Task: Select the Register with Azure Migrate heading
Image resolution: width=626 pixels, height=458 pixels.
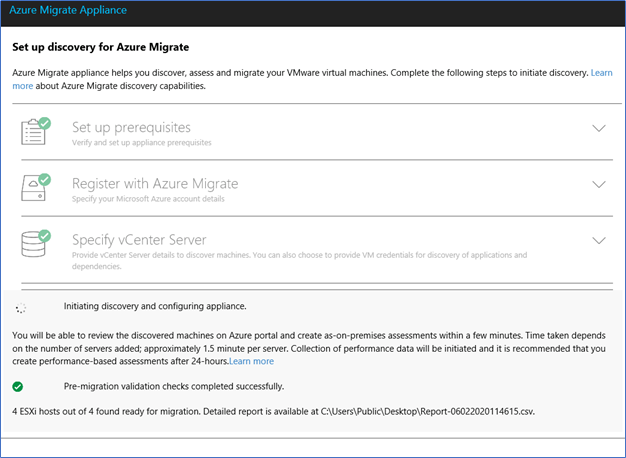Action: point(155,184)
